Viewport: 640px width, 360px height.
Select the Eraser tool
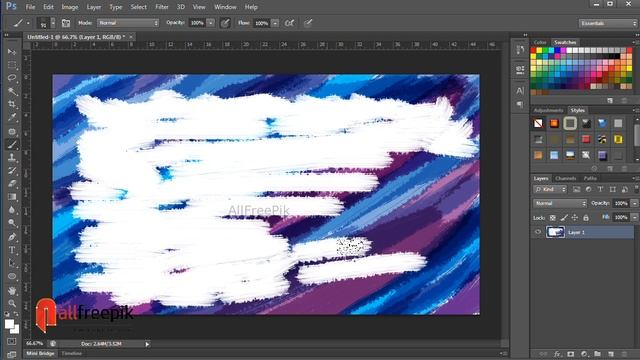(12, 184)
